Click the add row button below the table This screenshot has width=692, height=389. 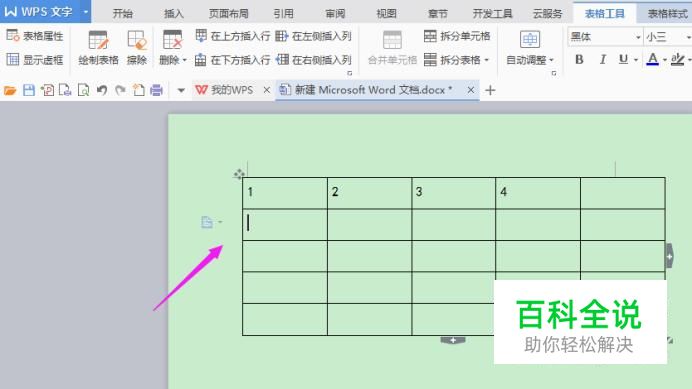coord(453,340)
